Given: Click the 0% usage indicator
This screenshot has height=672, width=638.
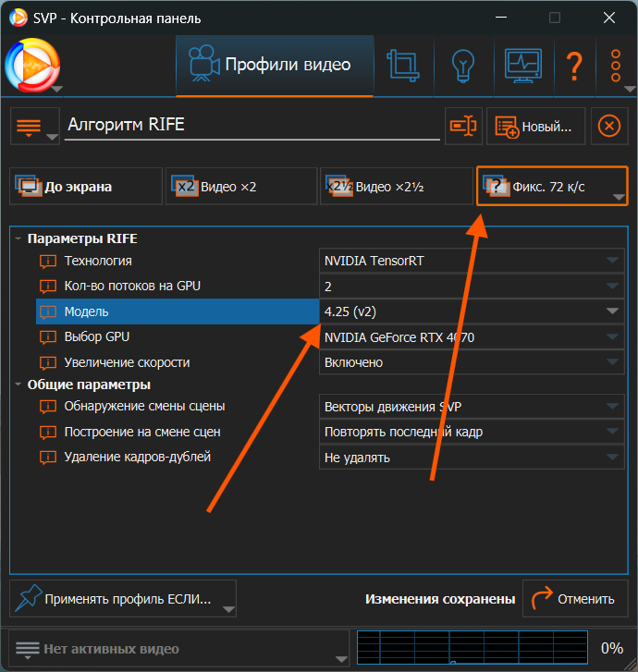Looking at the screenshot, I should [x=612, y=648].
